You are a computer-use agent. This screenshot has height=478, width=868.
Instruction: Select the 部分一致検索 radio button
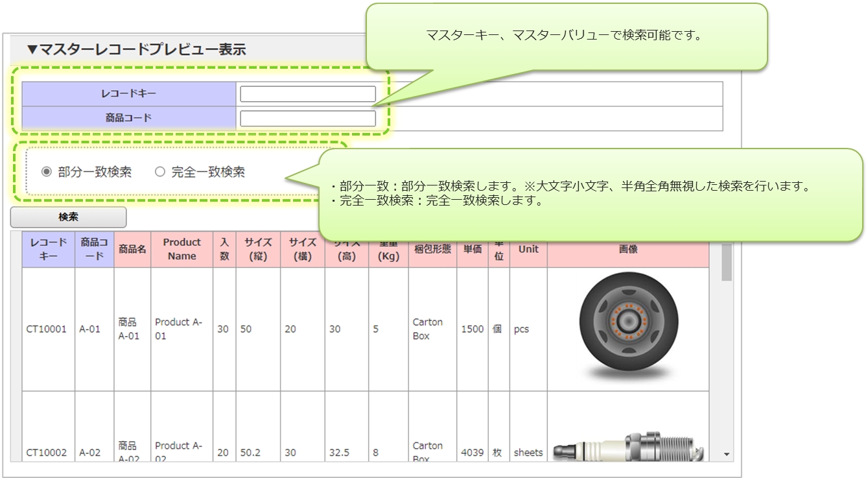point(47,172)
